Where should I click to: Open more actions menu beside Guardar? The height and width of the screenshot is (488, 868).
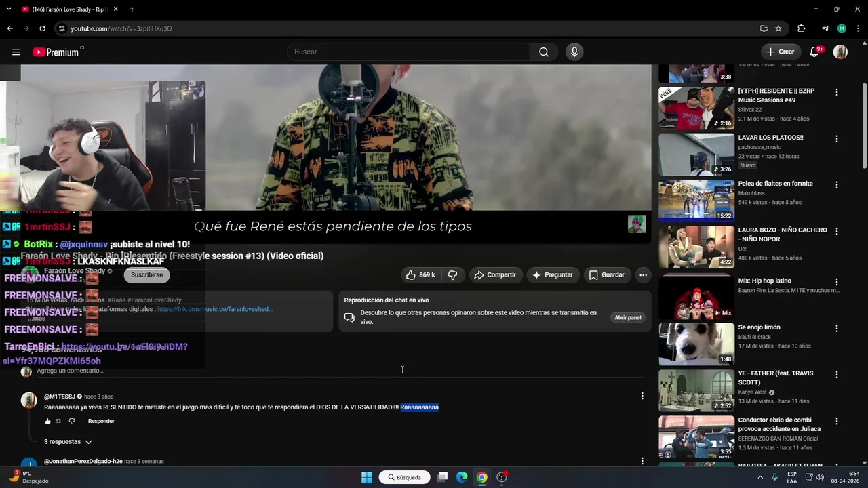pyautogui.click(x=643, y=275)
